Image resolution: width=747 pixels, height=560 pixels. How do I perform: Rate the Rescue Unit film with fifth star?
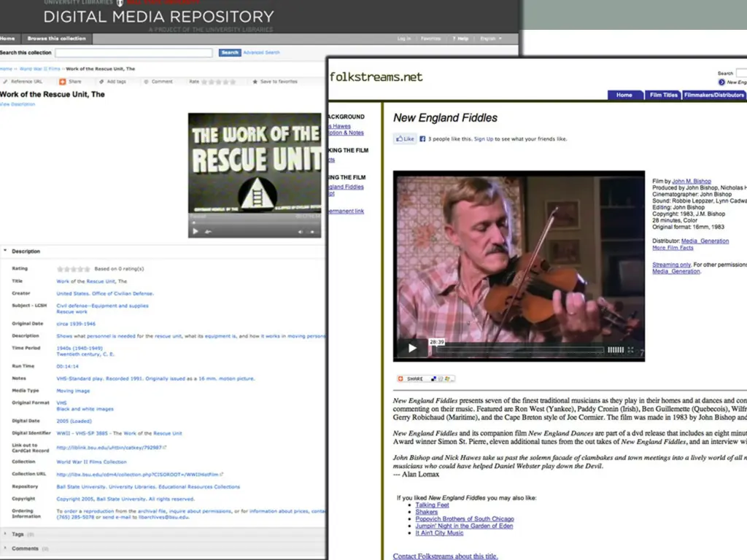click(233, 82)
